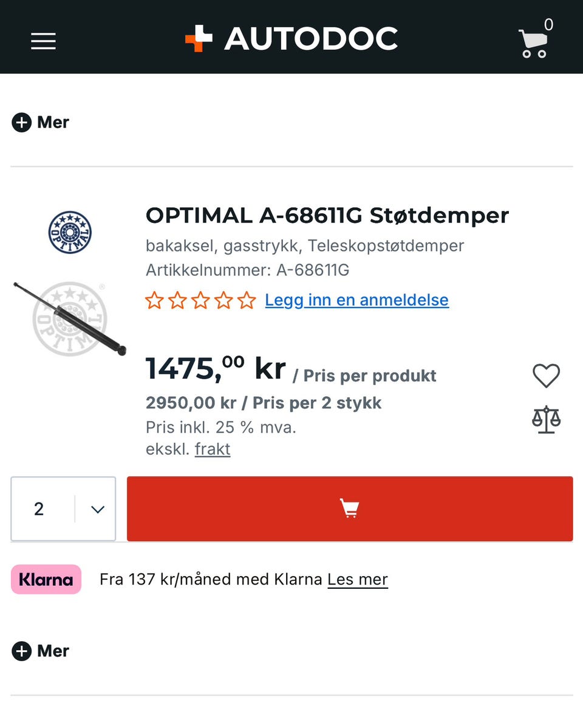
Task: Rate product with first star
Action: pyautogui.click(x=155, y=300)
